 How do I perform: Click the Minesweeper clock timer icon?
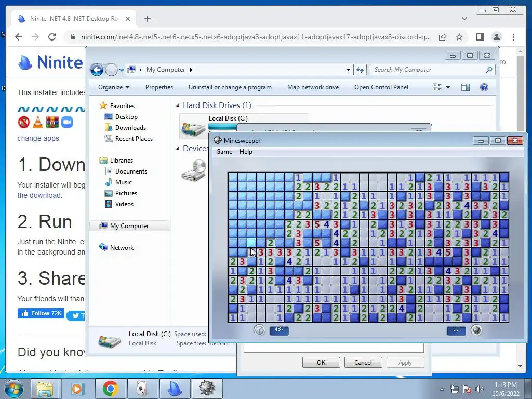(259, 330)
